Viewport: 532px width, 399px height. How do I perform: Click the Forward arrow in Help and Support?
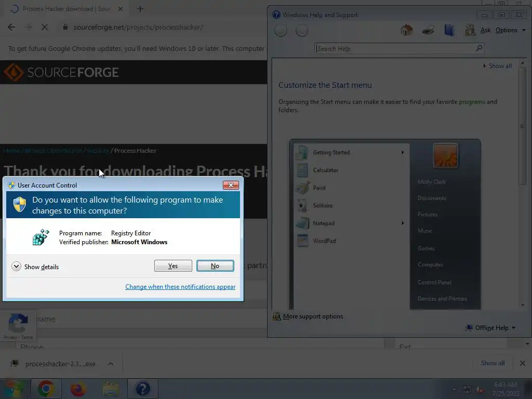[302, 31]
